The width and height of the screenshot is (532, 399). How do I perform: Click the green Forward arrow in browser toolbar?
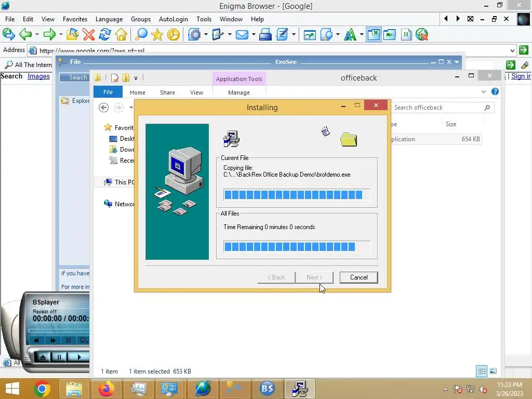(x=49, y=35)
